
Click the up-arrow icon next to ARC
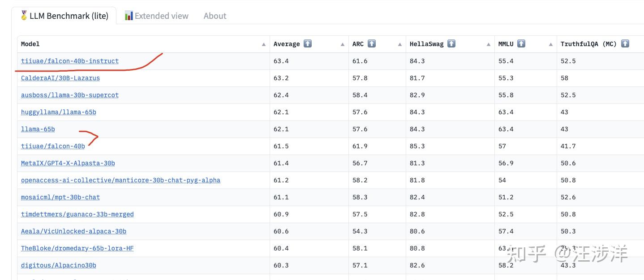click(372, 43)
